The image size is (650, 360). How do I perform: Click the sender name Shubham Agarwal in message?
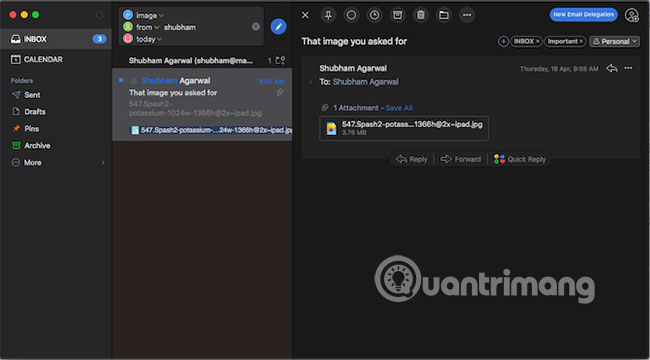(353, 68)
